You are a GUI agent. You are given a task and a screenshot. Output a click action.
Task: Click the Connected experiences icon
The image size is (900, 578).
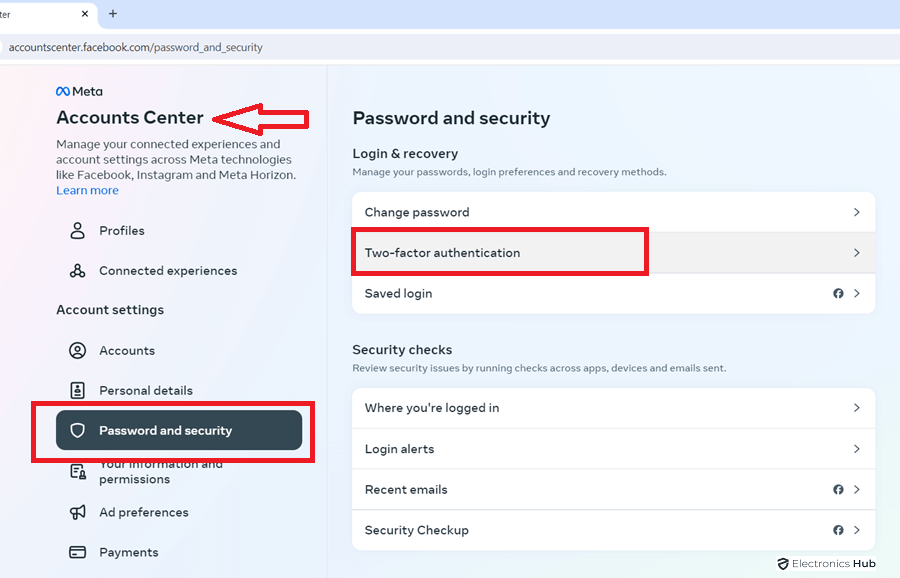coord(77,271)
